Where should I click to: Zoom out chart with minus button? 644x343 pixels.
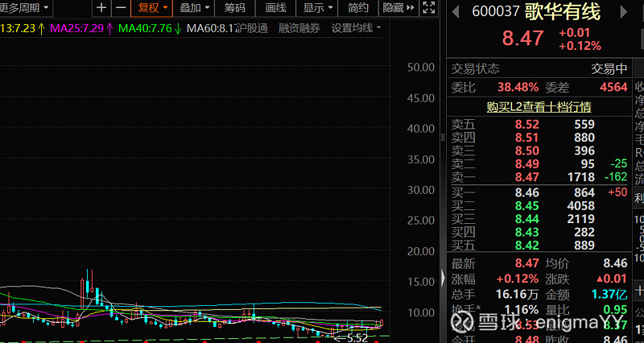pos(120,8)
